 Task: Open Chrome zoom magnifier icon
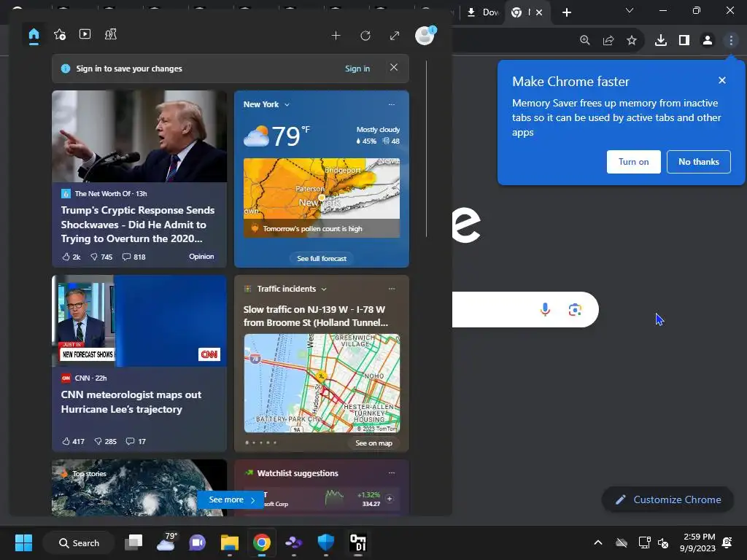click(x=585, y=41)
